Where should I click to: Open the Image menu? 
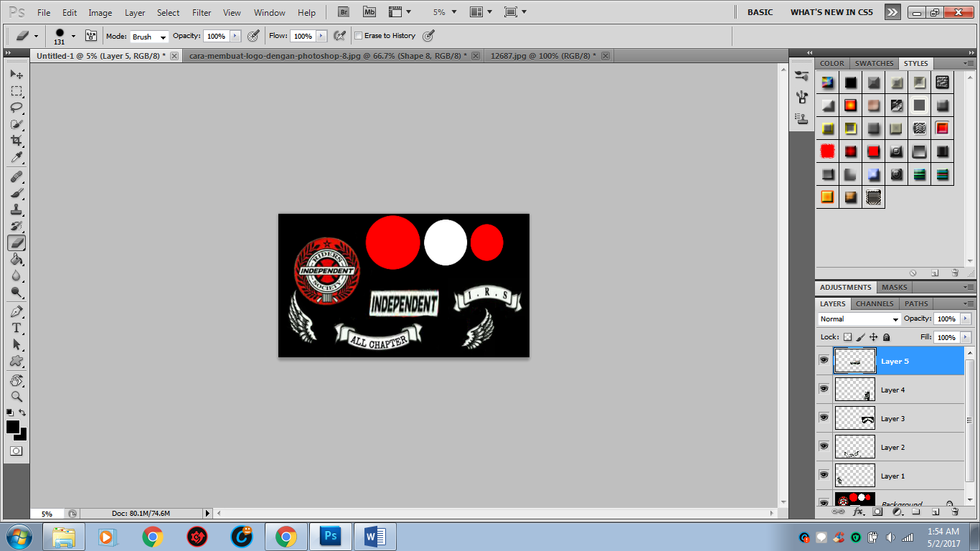(100, 13)
